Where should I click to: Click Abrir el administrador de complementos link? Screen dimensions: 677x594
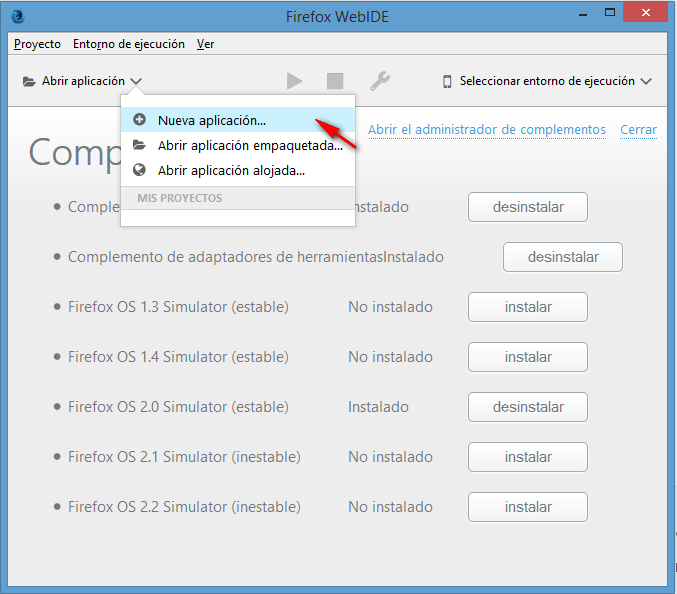click(487, 130)
